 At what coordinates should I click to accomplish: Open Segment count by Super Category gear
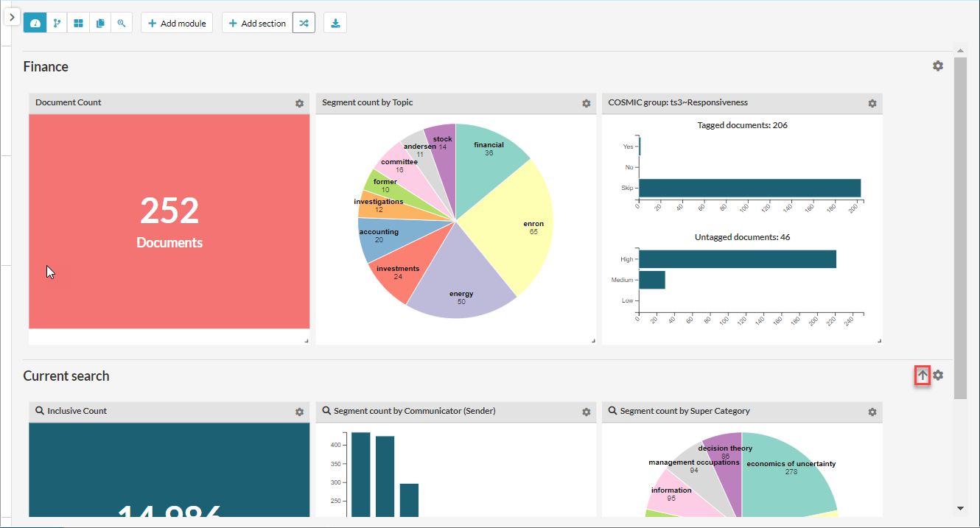(x=872, y=412)
